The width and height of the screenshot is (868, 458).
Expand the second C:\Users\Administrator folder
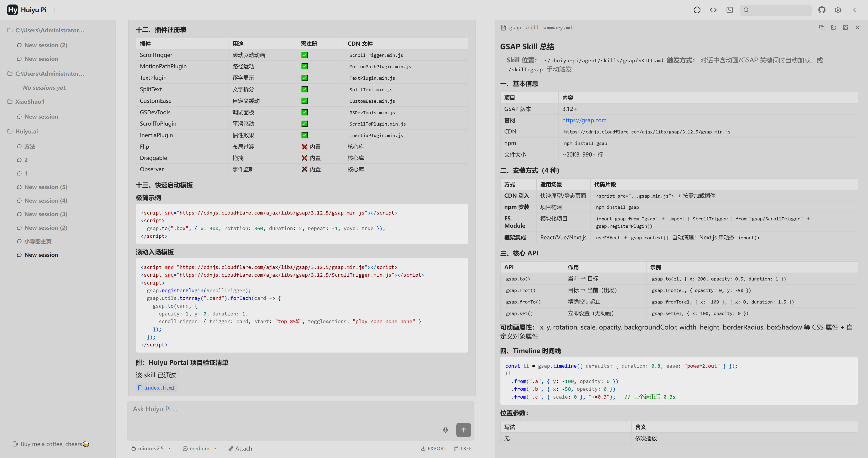[x=46, y=74]
